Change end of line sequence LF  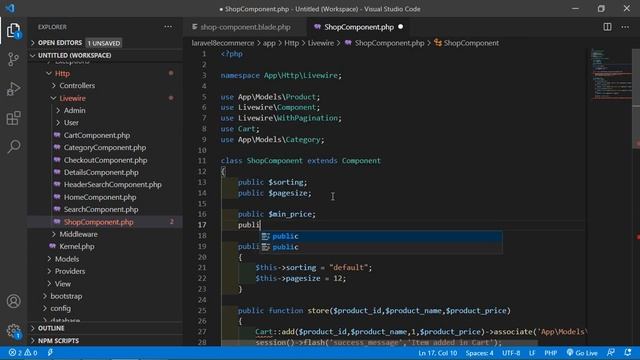pyautogui.click(x=532, y=353)
